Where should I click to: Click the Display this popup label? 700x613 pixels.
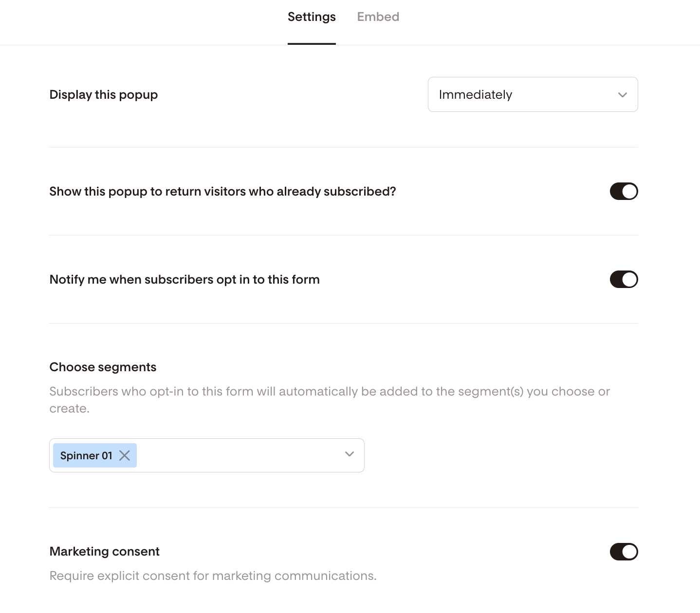[x=104, y=95]
